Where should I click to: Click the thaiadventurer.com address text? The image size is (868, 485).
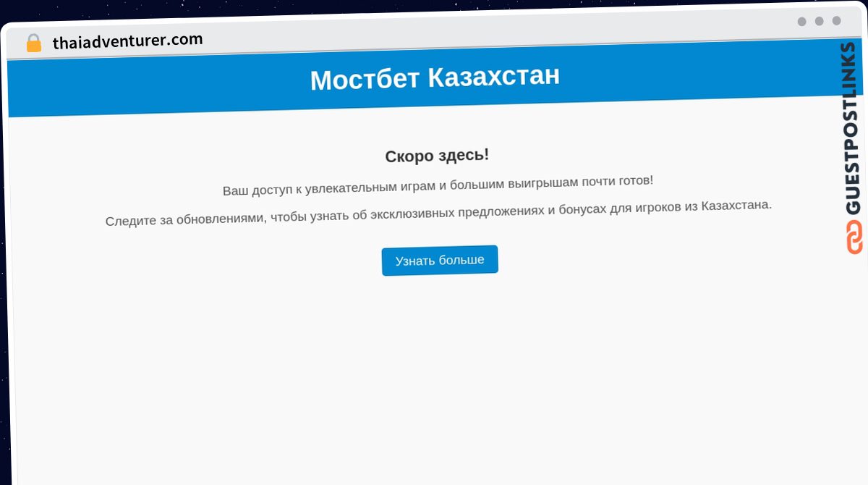[x=127, y=41]
